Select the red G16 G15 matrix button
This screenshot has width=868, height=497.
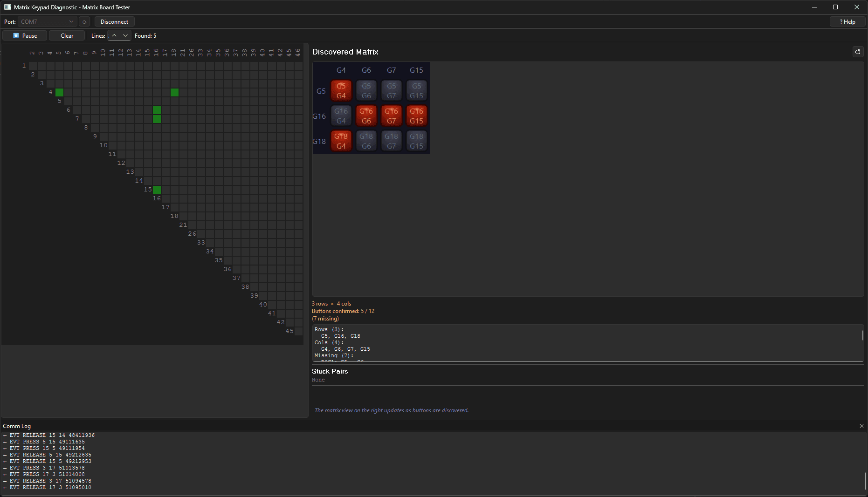click(417, 116)
